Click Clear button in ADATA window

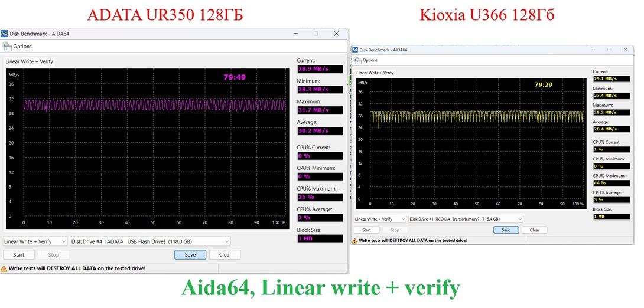(x=225, y=255)
